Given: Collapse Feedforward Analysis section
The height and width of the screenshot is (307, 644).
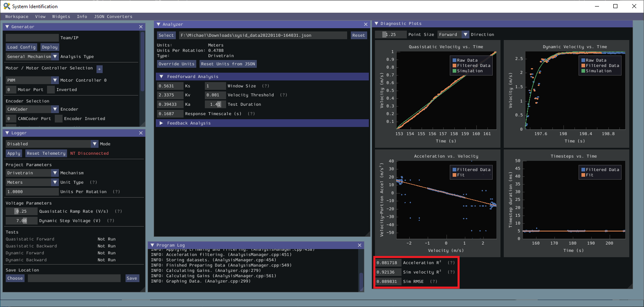Looking at the screenshot, I should 161,77.
